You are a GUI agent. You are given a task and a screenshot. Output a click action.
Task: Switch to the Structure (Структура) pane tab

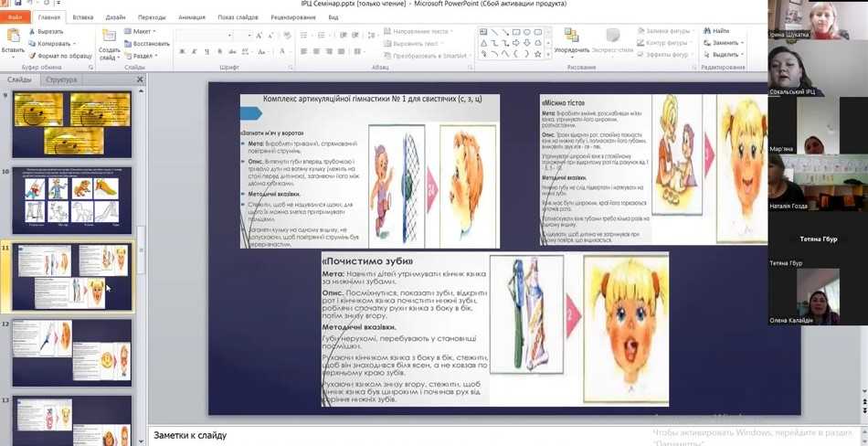[61, 80]
